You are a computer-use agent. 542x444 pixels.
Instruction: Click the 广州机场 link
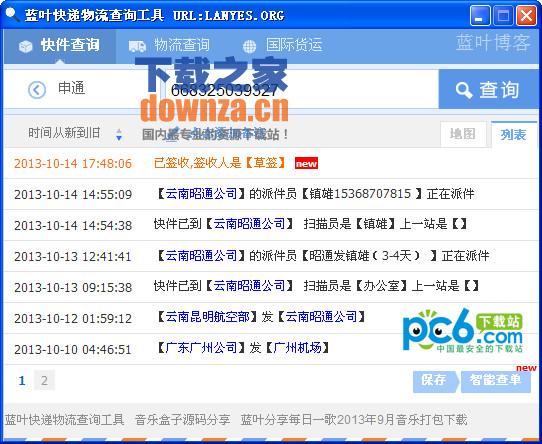pos(297,348)
